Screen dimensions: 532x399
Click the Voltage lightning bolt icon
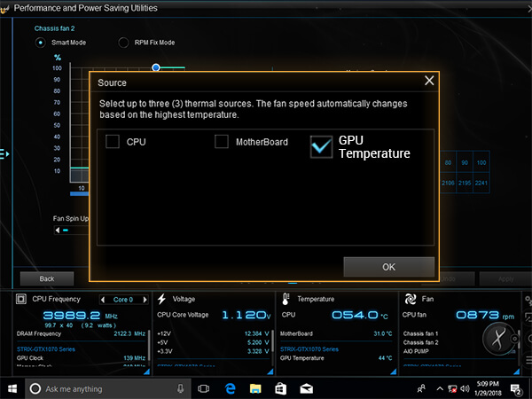162,300
